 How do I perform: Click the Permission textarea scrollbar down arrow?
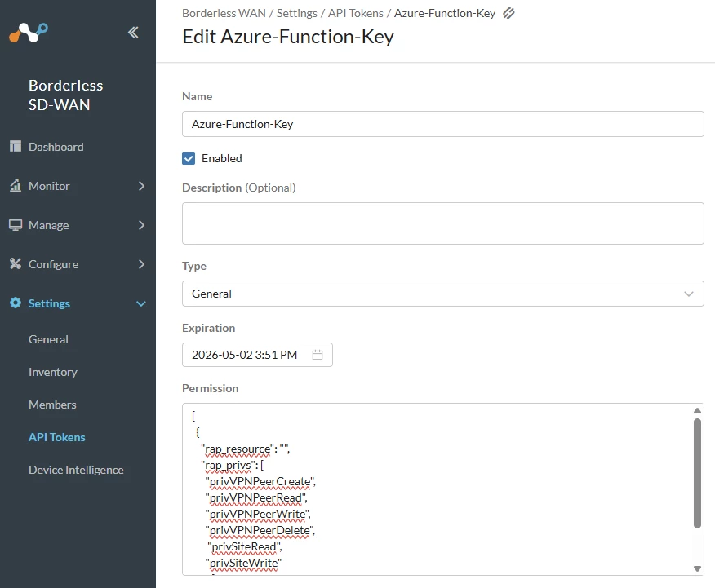697,568
